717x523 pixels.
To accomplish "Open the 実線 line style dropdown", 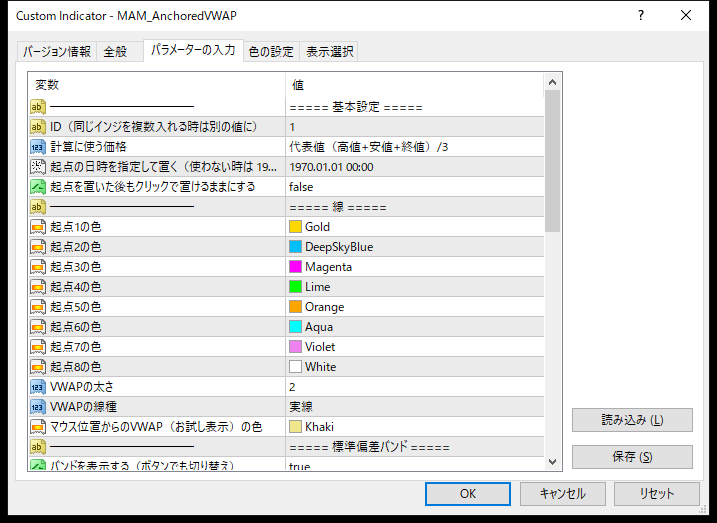I will pyautogui.click(x=415, y=407).
